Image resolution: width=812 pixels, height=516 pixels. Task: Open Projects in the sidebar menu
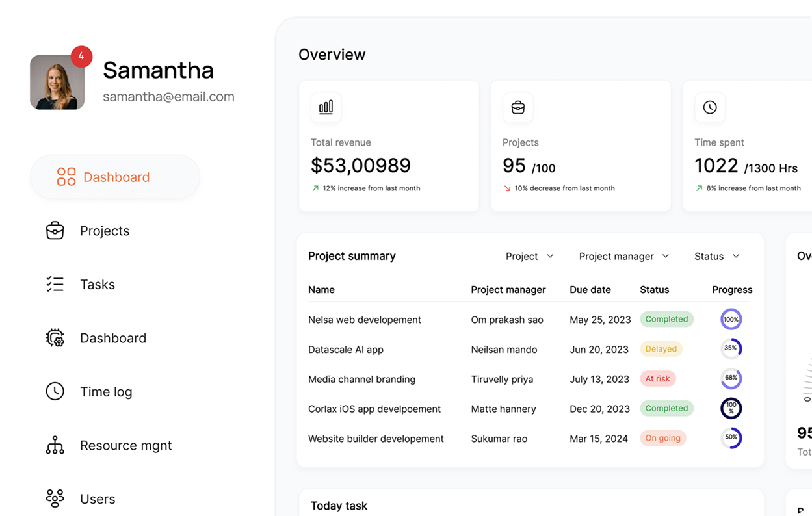[105, 231]
